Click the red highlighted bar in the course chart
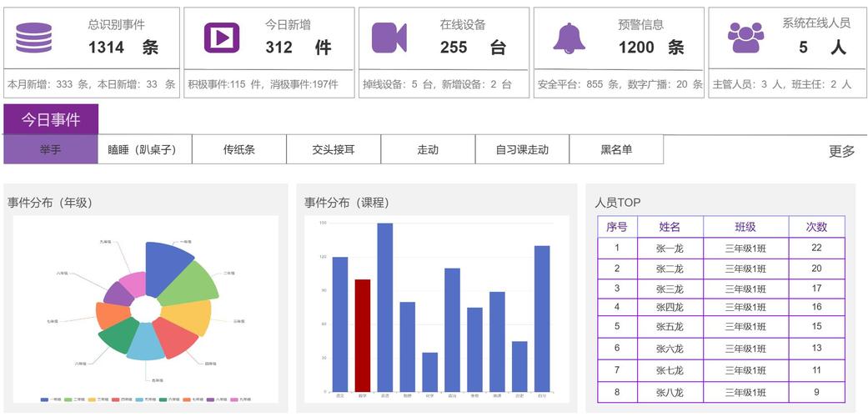 [363, 335]
